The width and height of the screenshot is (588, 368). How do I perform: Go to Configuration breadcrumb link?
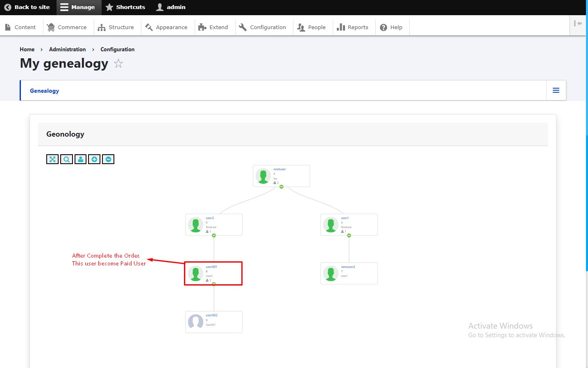pos(118,49)
